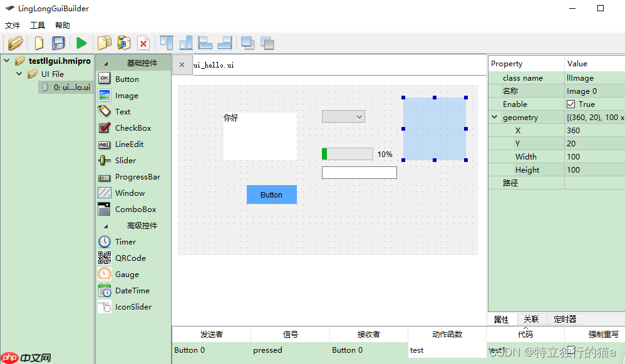Run the project with the green play icon
The height and width of the screenshot is (364, 625).
[x=82, y=43]
